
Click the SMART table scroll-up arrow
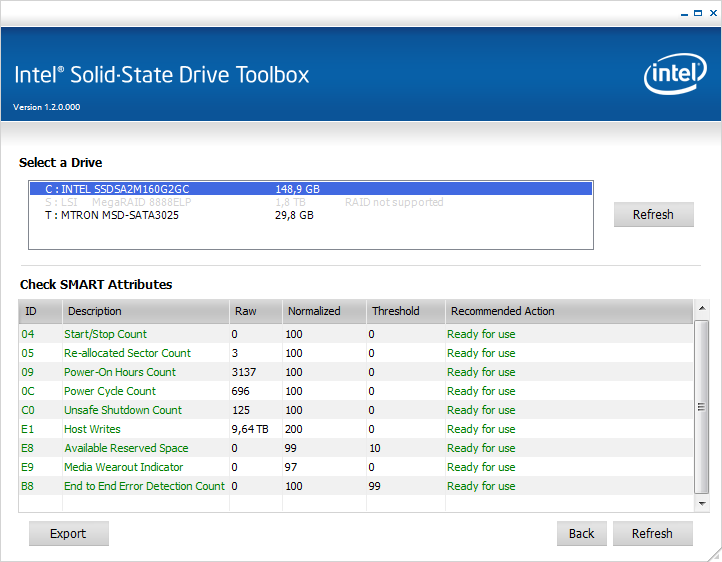click(x=702, y=308)
